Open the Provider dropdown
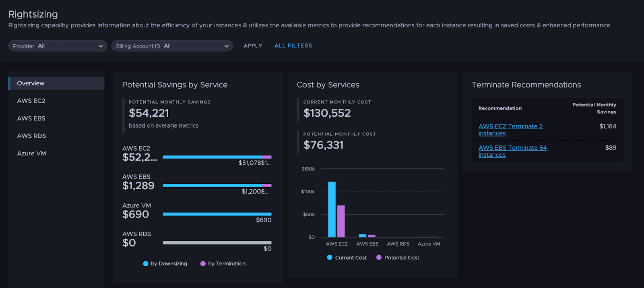 pos(58,46)
